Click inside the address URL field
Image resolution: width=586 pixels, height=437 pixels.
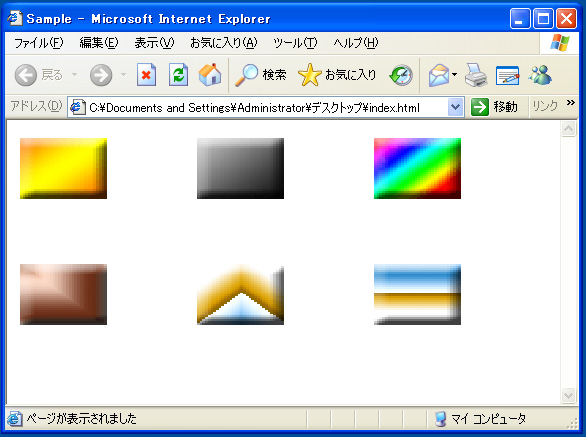coord(265,108)
